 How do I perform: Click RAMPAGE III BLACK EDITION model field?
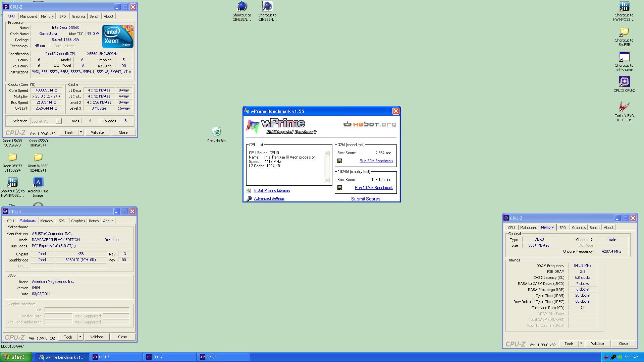[x=63, y=240]
